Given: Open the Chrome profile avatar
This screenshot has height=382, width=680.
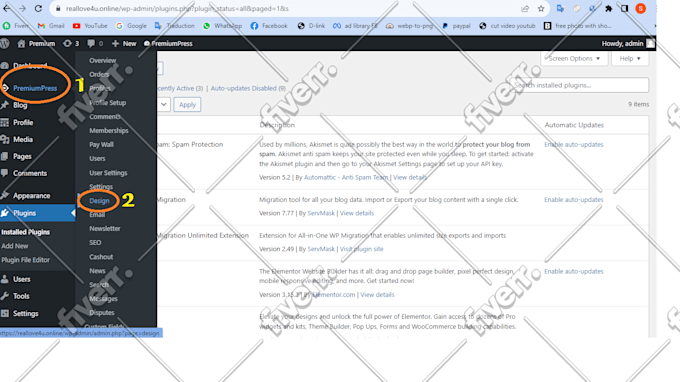Looking at the screenshot, I should click(x=641, y=9).
